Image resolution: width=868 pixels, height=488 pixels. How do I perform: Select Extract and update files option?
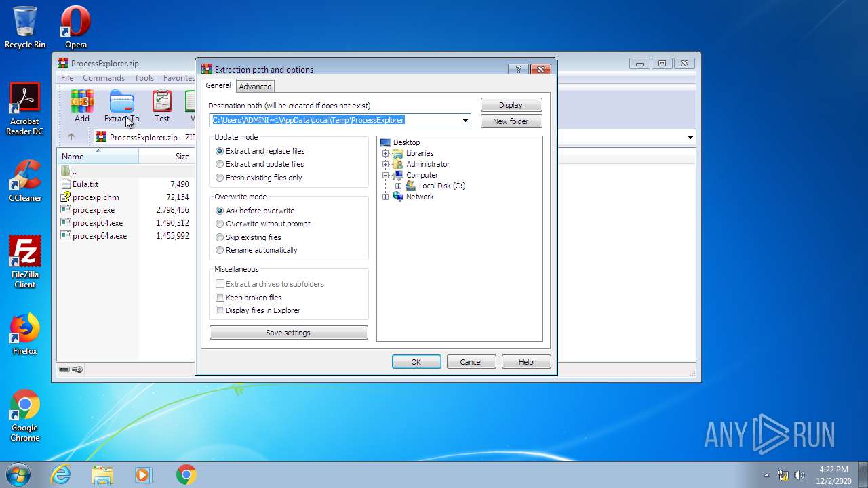click(x=260, y=164)
